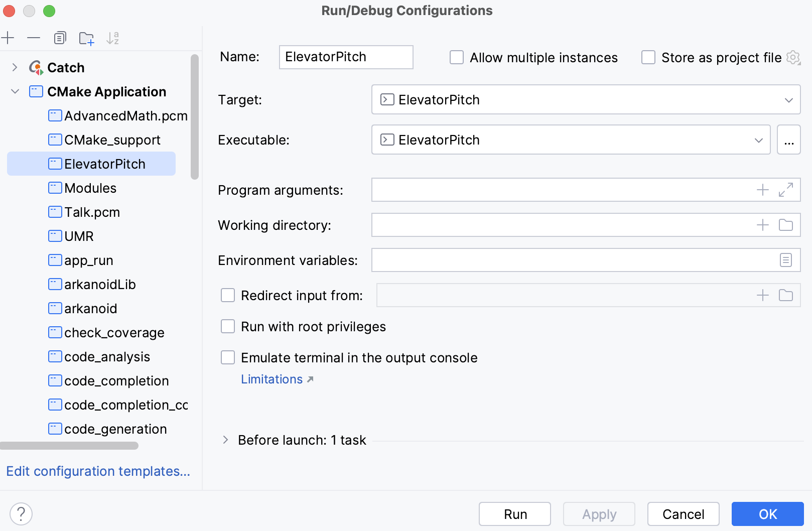
Task: Add a new run configuration
Action: click(x=8, y=38)
